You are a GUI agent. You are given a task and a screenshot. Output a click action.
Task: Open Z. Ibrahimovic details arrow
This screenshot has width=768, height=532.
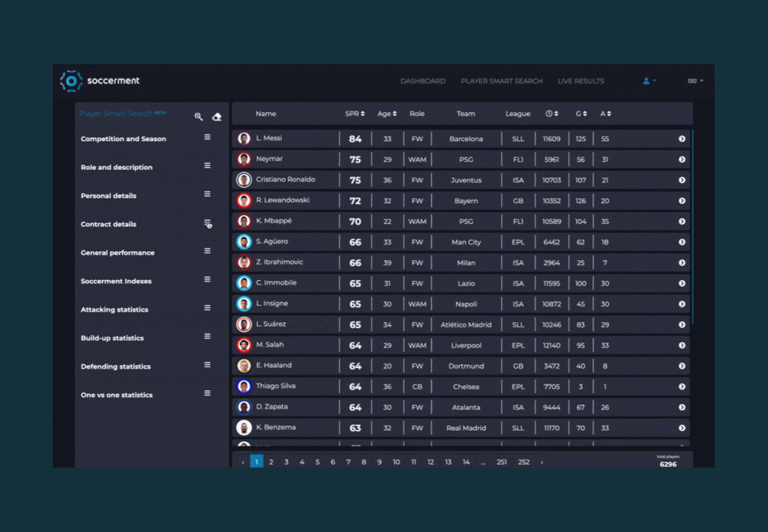pyautogui.click(x=682, y=263)
